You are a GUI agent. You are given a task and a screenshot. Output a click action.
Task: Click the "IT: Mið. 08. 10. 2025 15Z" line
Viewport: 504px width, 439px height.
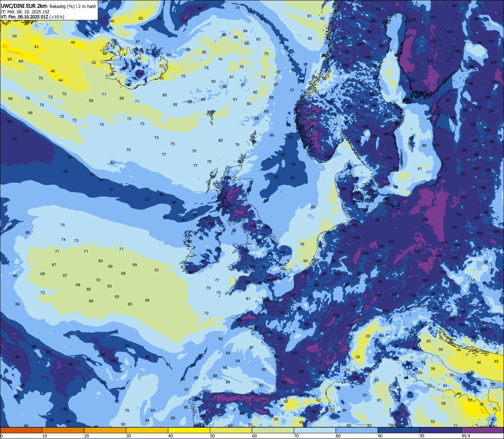[25, 11]
